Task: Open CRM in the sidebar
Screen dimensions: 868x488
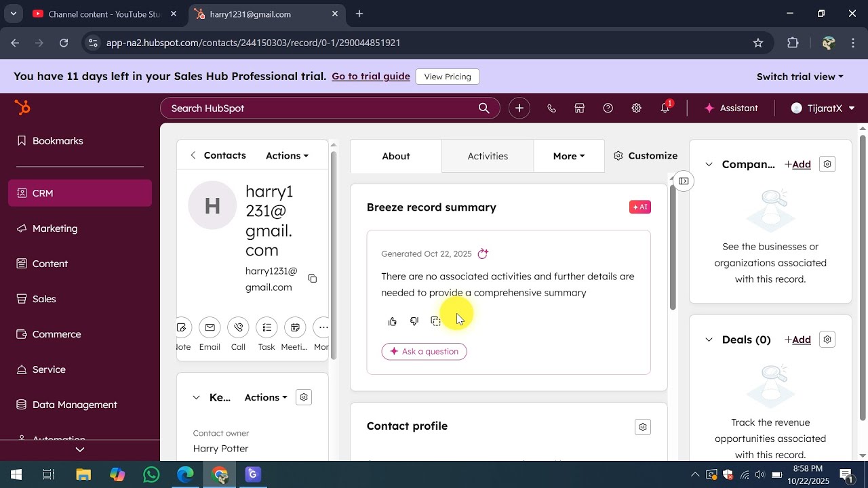Action: click(80, 193)
